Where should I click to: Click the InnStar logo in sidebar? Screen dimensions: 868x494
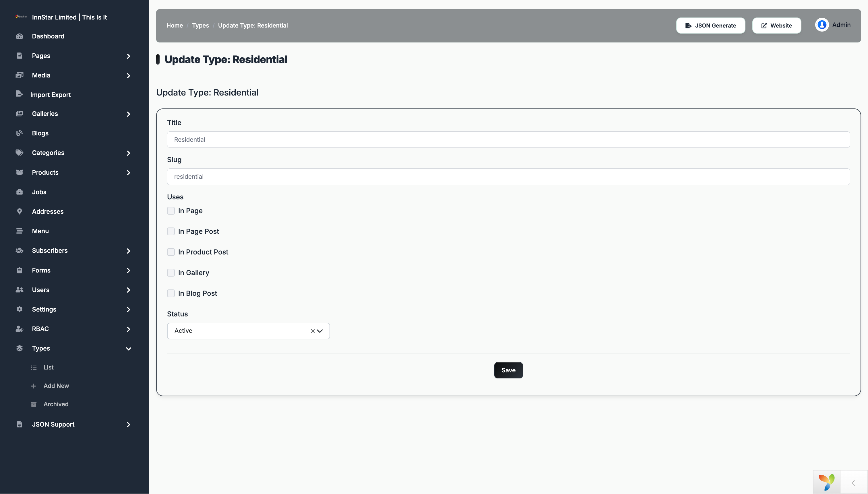pos(21,17)
